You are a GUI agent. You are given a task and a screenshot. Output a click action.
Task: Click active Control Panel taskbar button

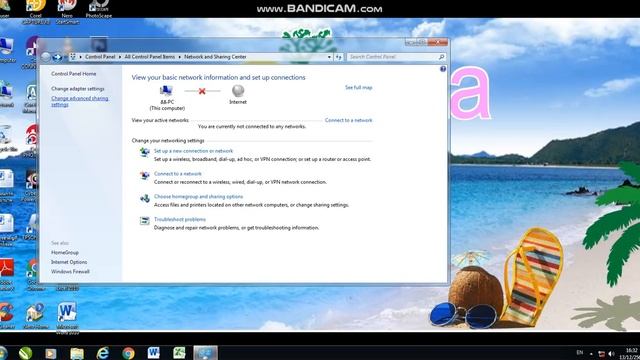pos(205,353)
